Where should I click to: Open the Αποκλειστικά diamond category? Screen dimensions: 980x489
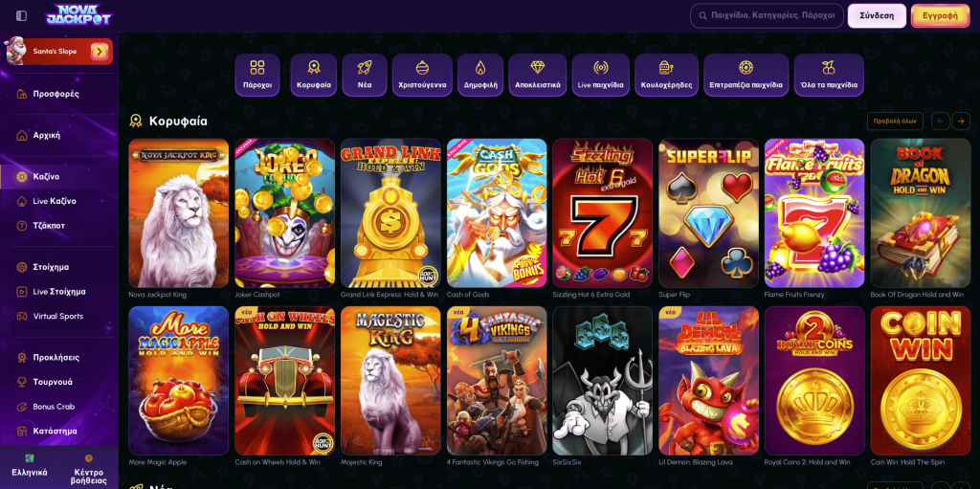(538, 75)
